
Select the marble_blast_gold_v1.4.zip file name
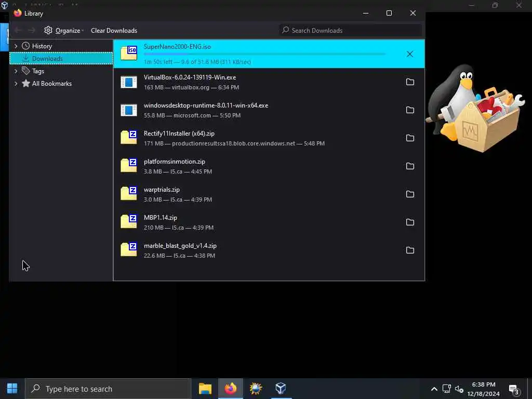click(180, 246)
